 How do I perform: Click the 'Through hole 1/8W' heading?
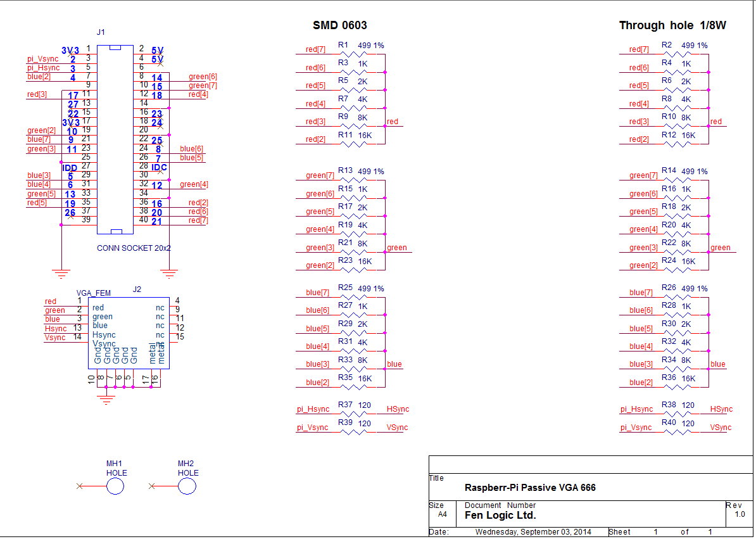(672, 25)
